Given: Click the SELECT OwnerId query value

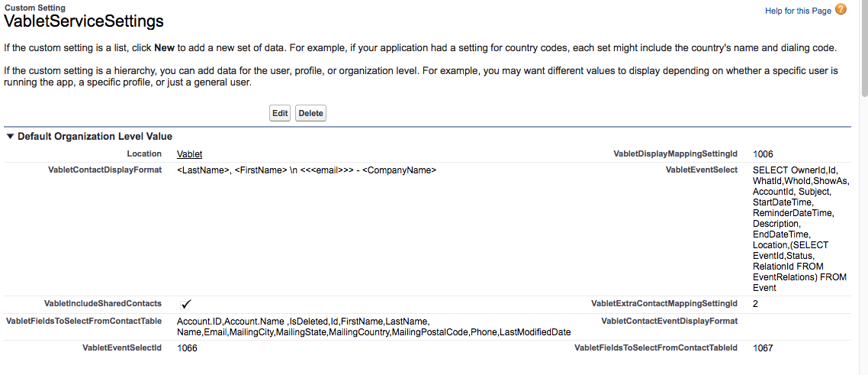Looking at the screenshot, I should point(800,229).
